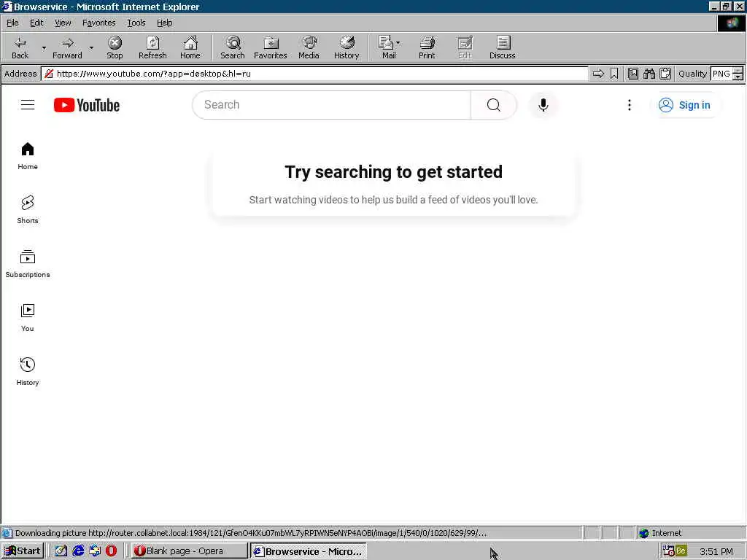
Task: Expand the Forward button history arrow
Action: (x=91, y=47)
